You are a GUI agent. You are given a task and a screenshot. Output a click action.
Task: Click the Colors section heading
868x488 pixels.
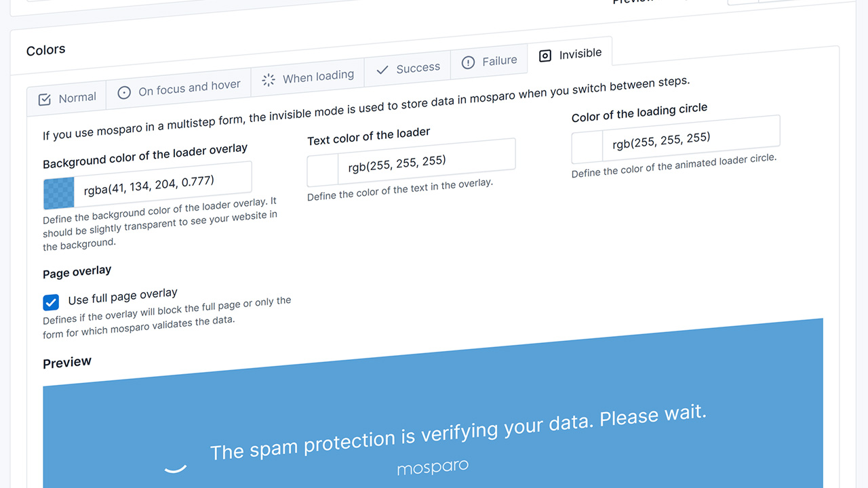click(x=46, y=50)
